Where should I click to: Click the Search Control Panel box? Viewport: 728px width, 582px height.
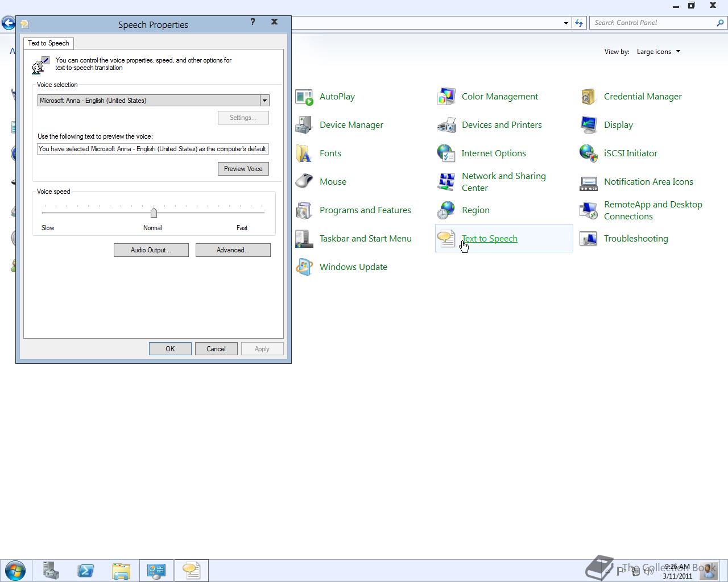click(x=653, y=23)
